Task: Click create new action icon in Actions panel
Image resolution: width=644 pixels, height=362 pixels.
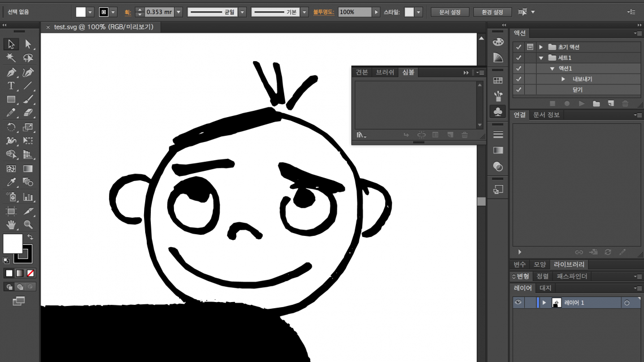Action: (x=611, y=104)
